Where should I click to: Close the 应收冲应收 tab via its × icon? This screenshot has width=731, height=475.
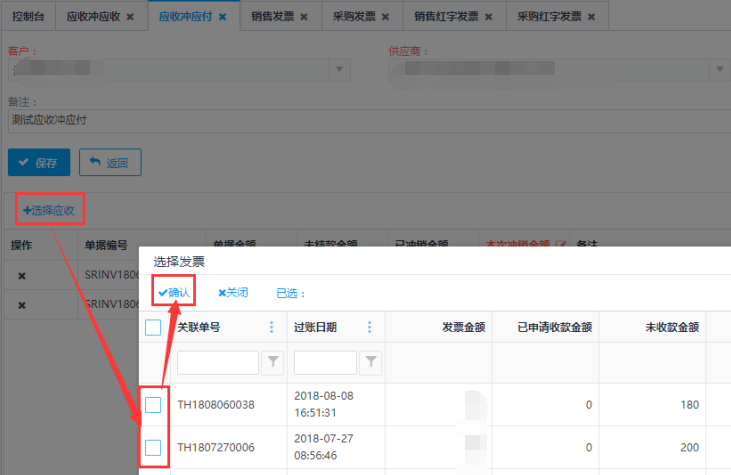(130, 17)
